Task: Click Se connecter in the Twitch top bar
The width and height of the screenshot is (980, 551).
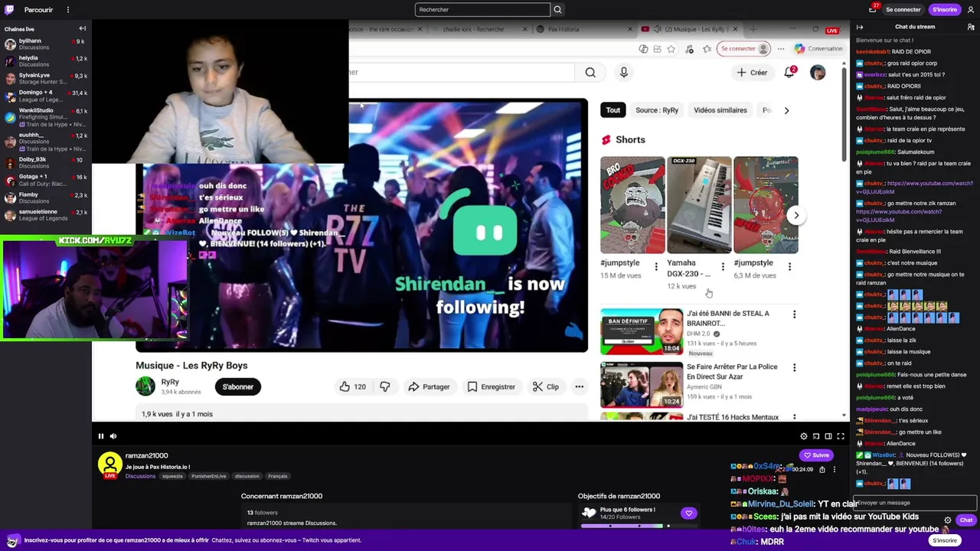Action: point(903,10)
